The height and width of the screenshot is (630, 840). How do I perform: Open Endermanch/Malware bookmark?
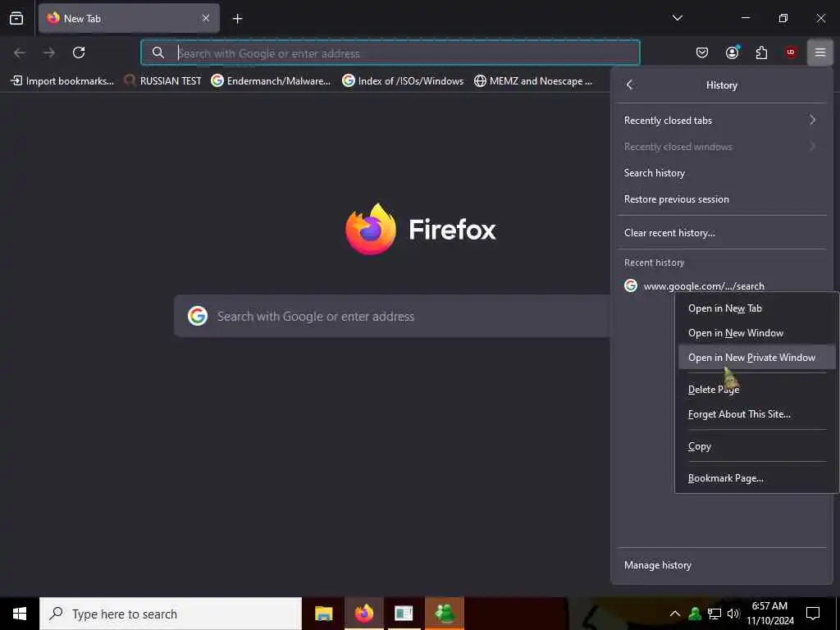[271, 81]
